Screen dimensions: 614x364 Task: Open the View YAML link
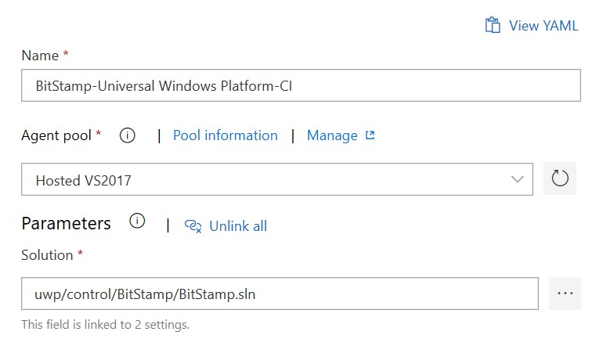point(543,26)
